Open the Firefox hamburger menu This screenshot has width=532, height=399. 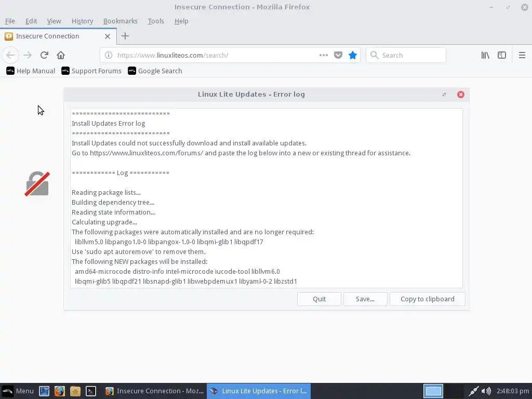coord(522,55)
